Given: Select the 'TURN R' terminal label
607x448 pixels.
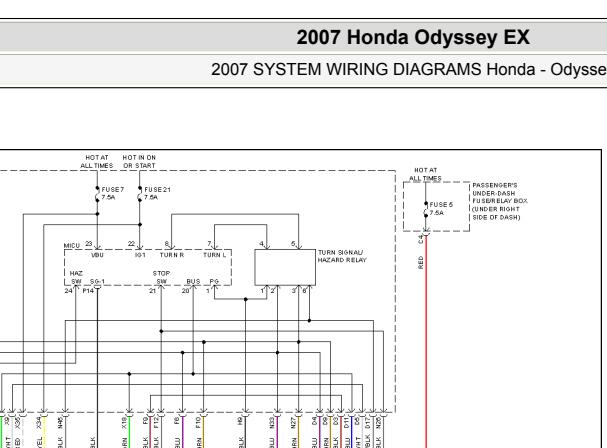Looking at the screenshot, I should (x=172, y=255).
